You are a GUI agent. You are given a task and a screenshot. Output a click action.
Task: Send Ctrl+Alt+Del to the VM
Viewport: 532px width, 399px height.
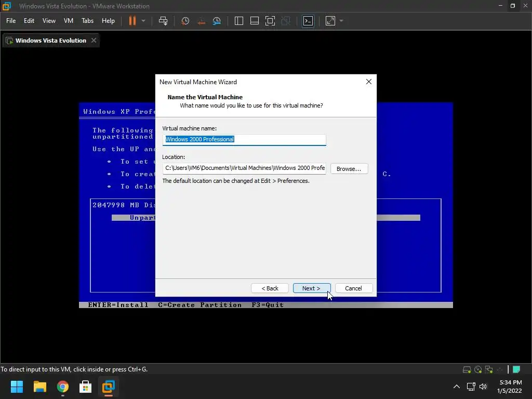[163, 21]
